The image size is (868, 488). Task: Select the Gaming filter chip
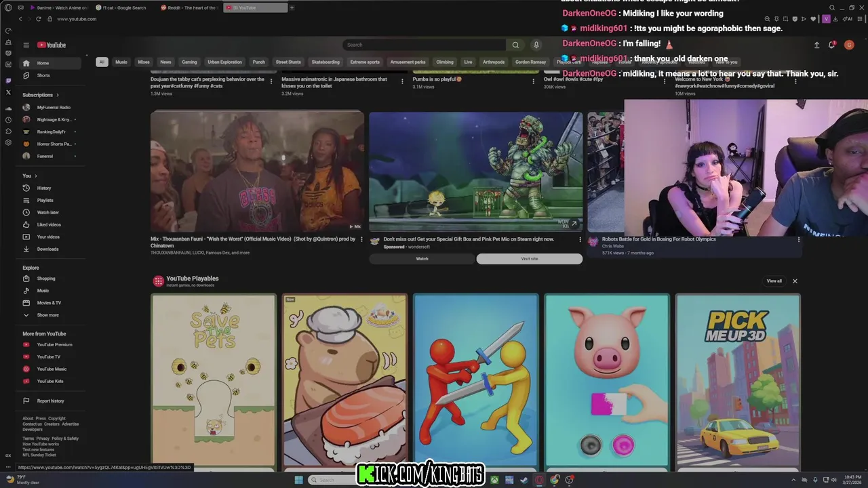point(189,62)
